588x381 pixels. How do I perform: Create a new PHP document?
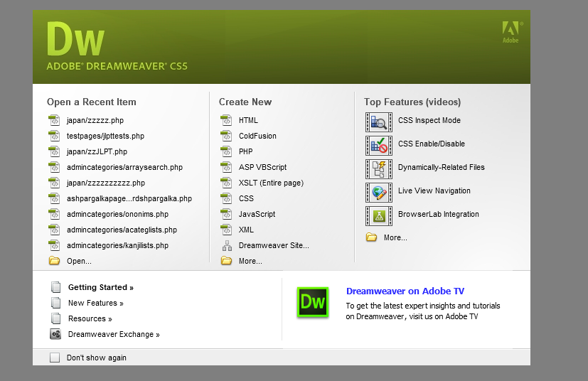click(245, 151)
